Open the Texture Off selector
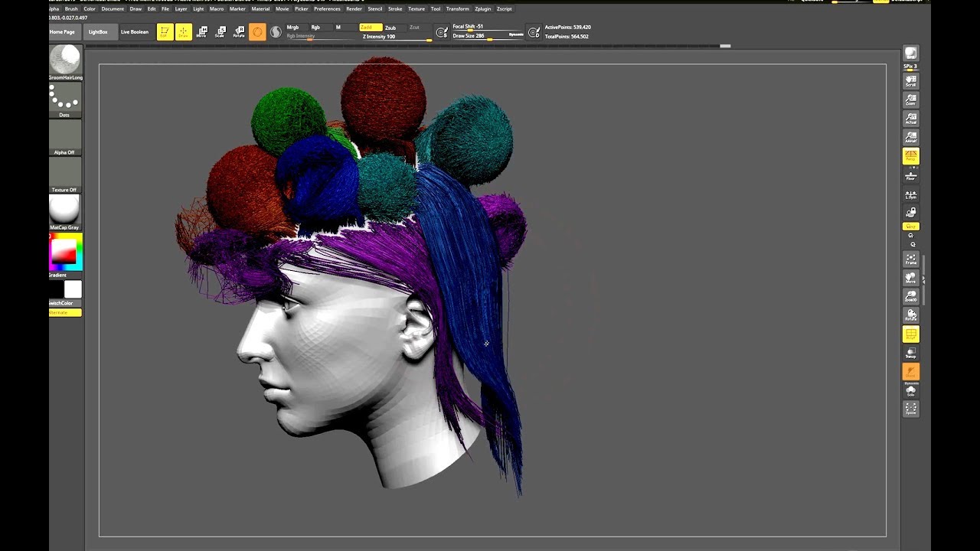This screenshot has width=980, height=551. (x=65, y=175)
